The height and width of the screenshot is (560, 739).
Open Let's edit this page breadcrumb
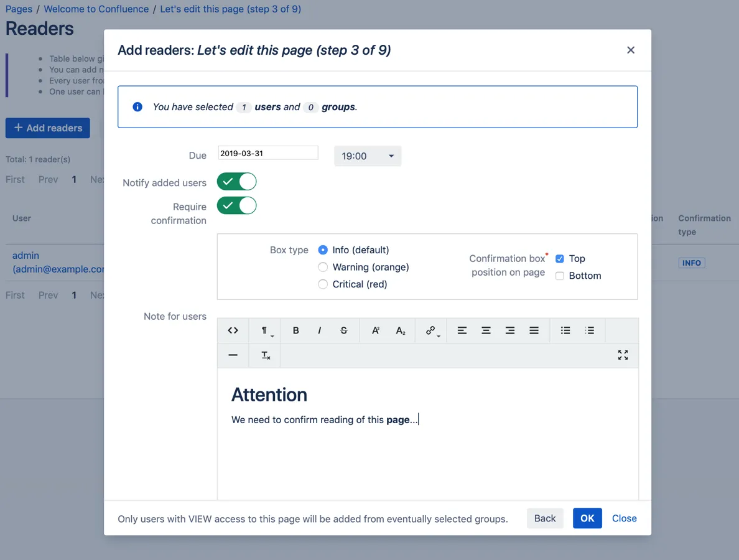pos(230,9)
